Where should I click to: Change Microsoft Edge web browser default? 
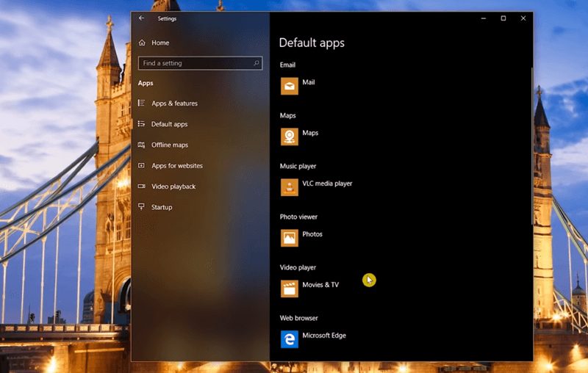(x=324, y=336)
